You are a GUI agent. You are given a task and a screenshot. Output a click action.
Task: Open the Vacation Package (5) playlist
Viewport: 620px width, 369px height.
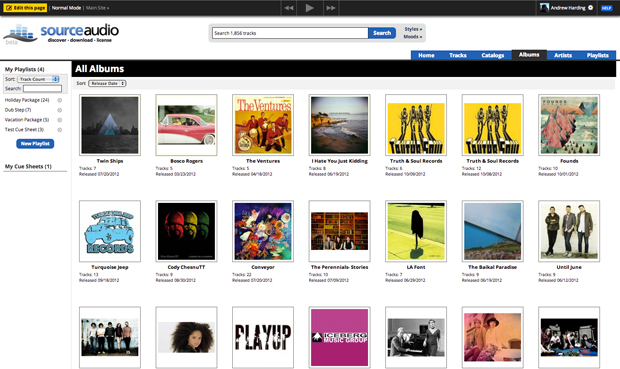(27, 119)
